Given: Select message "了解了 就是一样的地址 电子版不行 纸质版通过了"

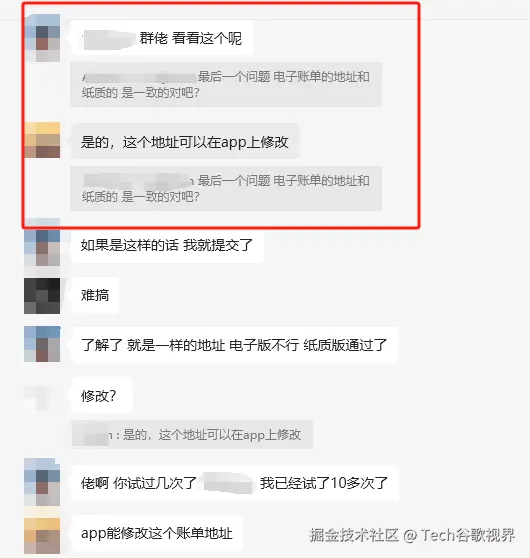Looking at the screenshot, I should coord(234,345).
